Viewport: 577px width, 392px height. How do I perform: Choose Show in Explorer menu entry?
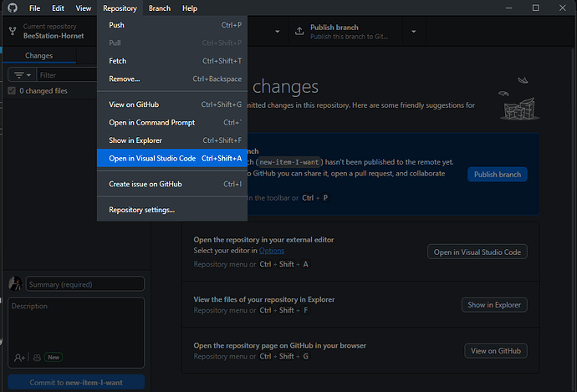[172, 140]
